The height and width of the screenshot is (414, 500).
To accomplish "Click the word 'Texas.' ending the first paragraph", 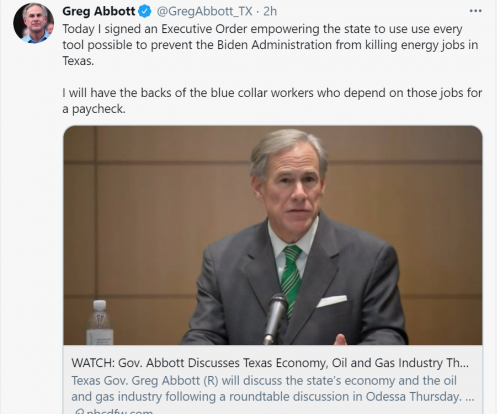I will [x=78, y=61].
